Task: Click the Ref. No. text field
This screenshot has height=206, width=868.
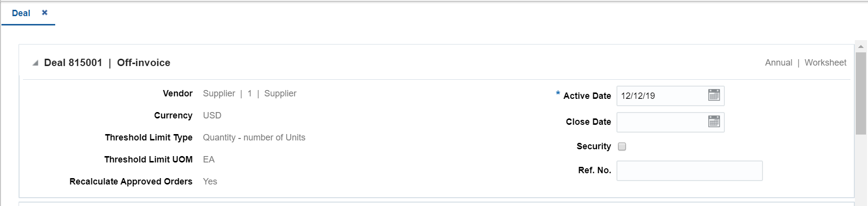Action: 689,171
